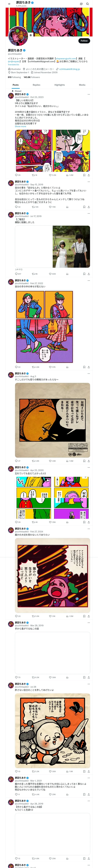Go back using the arrow icon
98x868 pixels.
pyautogui.click(x=9, y=4)
